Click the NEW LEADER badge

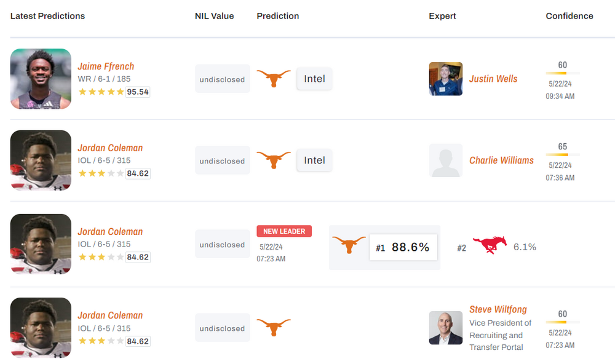click(x=284, y=231)
